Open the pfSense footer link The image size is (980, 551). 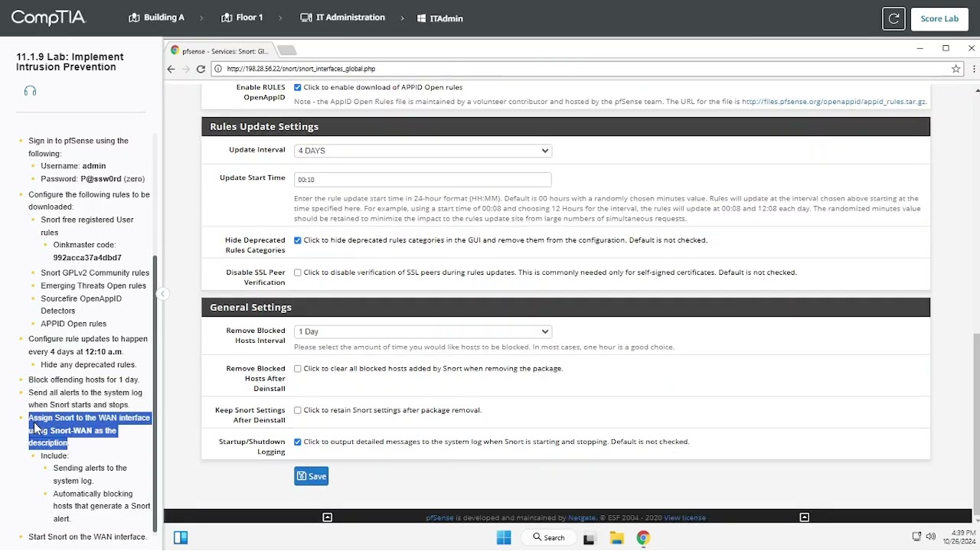[439, 518]
